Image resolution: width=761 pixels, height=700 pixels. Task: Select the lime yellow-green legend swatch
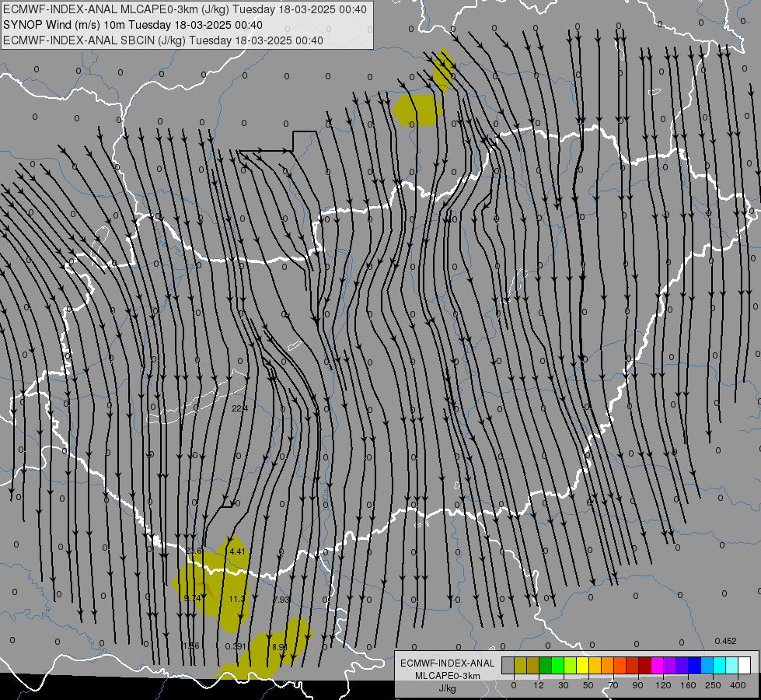571,665
